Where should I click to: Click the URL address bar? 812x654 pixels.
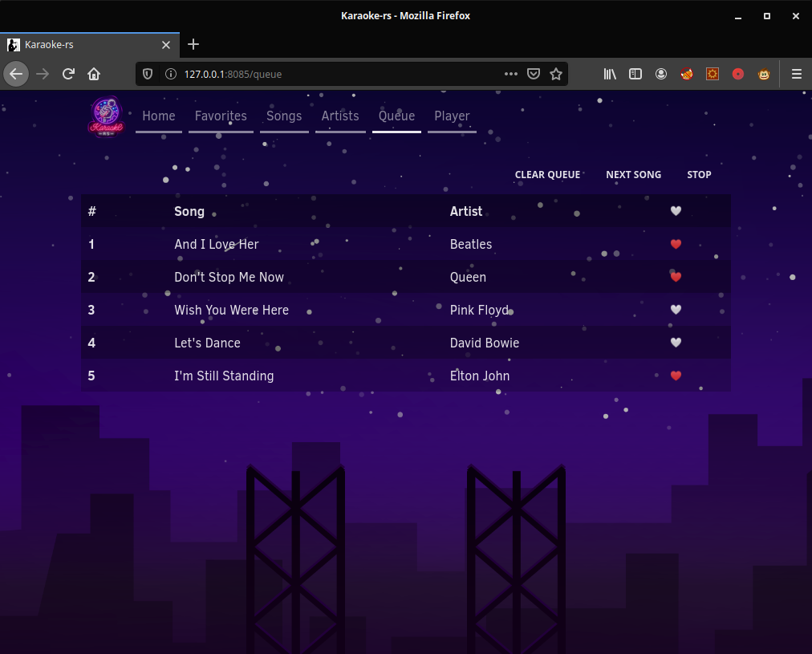pos(337,74)
